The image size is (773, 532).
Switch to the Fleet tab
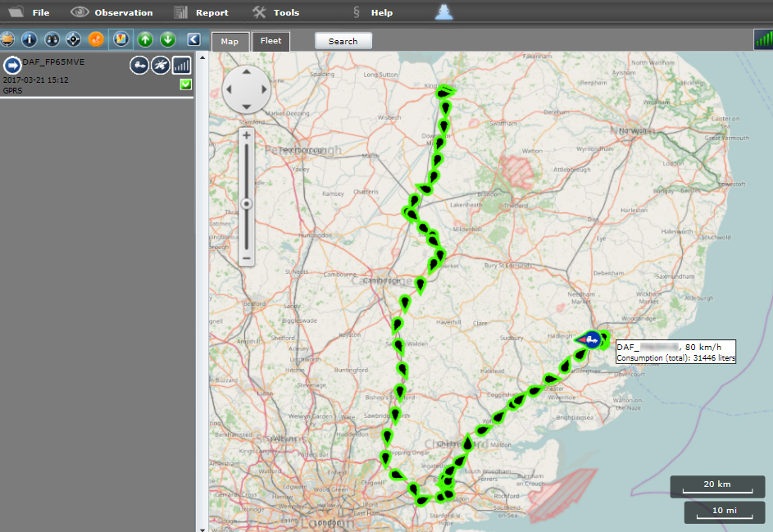tap(271, 41)
